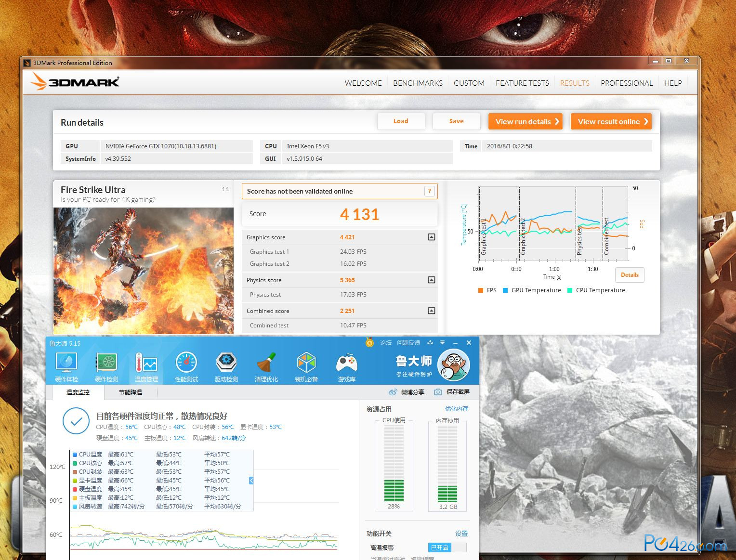Click the 3DMark logo
This screenshot has width=736, height=560.
click(x=75, y=82)
